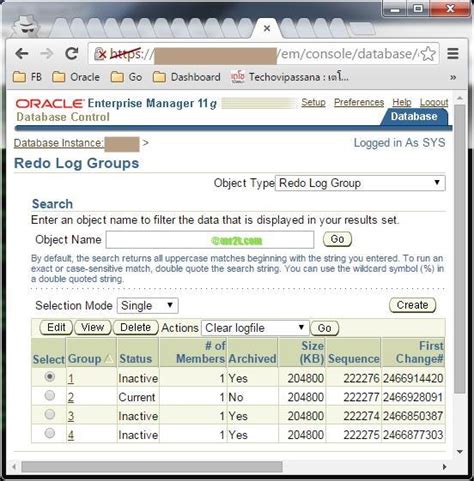
Task: Click Go button next to Actions
Action: click(x=325, y=328)
